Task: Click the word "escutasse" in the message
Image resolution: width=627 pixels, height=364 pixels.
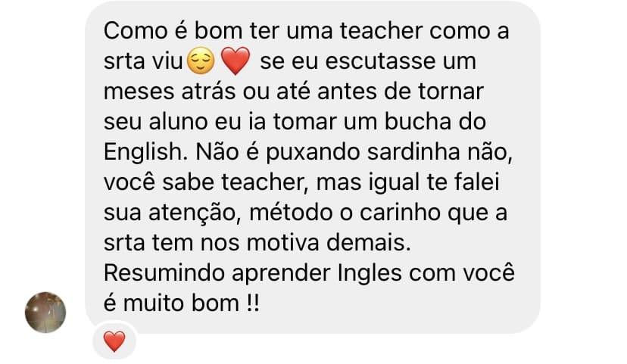Action: coord(381,61)
